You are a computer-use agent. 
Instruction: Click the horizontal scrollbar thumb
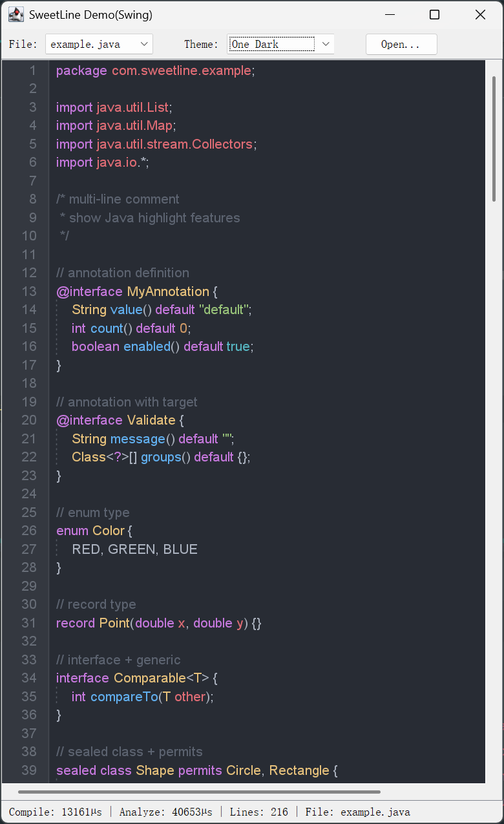pos(199,791)
